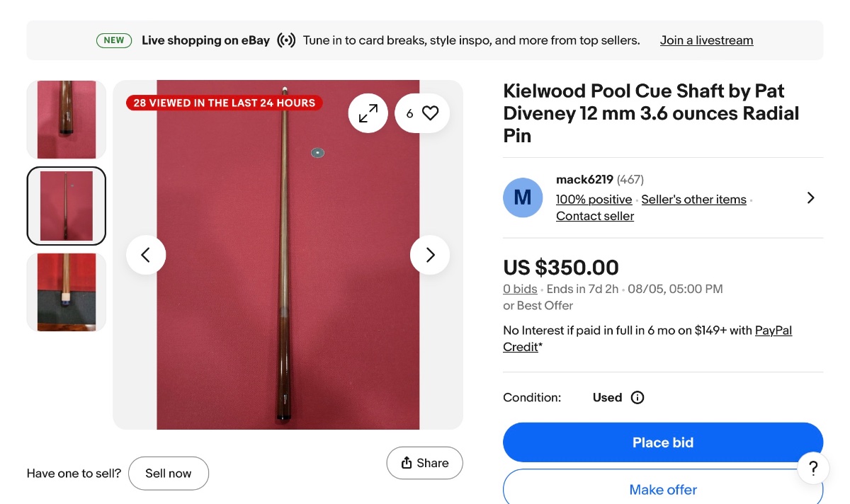Add item to watchlist with heart icon
Image resolution: width=850 pixels, height=504 pixels.
pyautogui.click(x=422, y=113)
